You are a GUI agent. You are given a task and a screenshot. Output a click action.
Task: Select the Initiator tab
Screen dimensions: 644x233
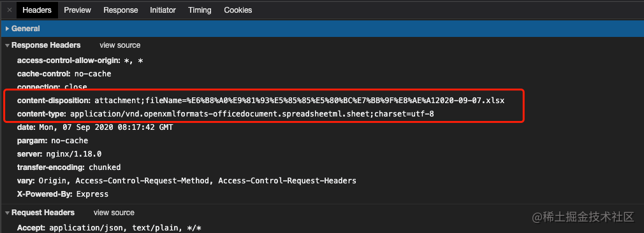(163, 10)
